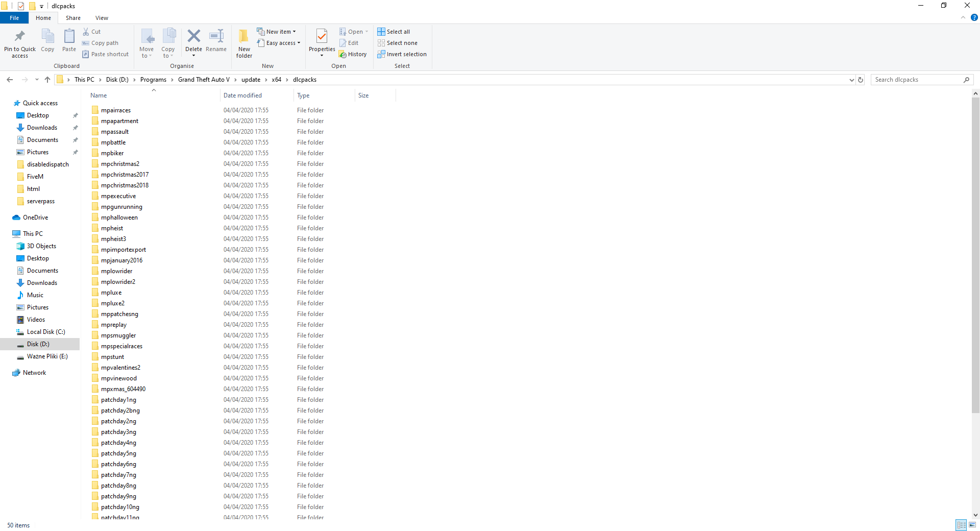Screen dimensions: 980x531
Task: Click the Search dlcpacks input field
Action: pyautogui.click(x=916, y=80)
